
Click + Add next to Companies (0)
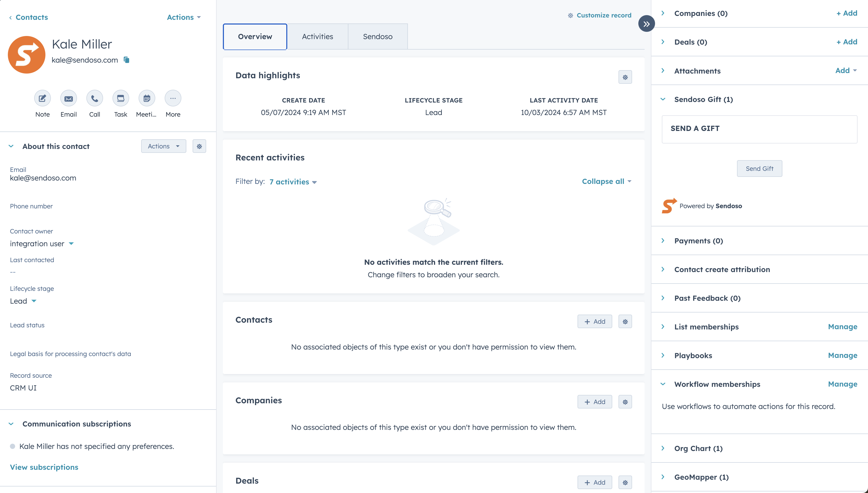(847, 13)
